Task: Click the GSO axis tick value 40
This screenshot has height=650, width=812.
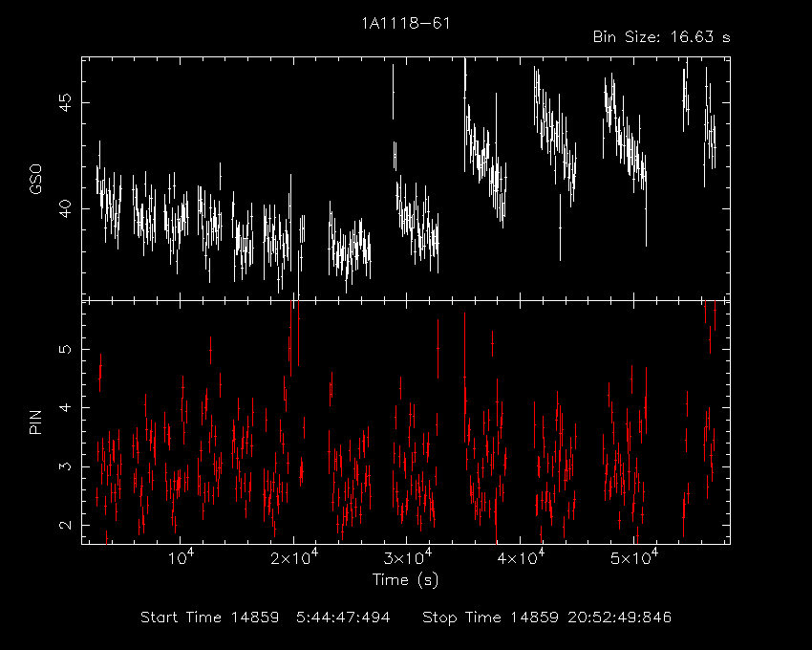Action: (x=65, y=209)
